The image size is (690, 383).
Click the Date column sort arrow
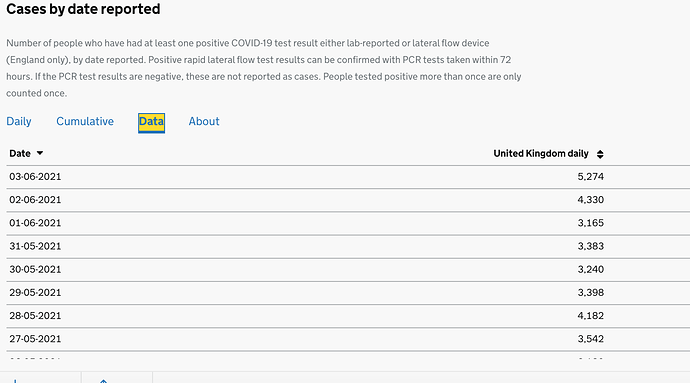coord(40,153)
